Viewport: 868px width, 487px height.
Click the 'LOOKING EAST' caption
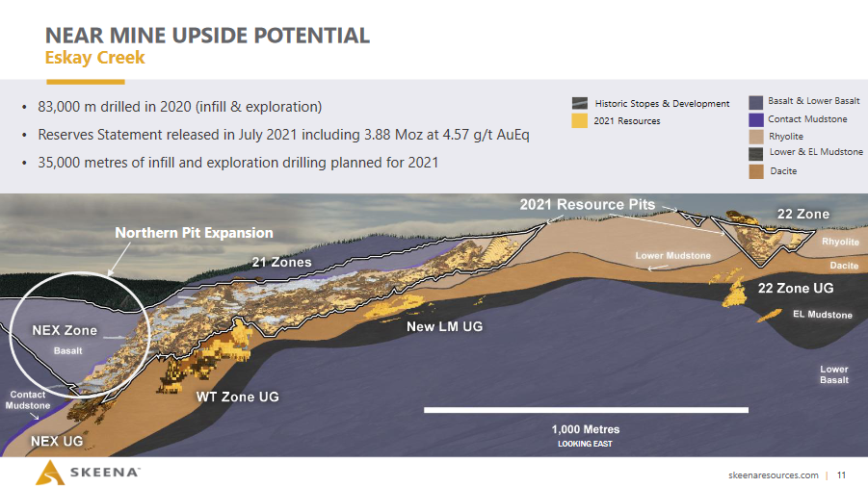pos(585,444)
